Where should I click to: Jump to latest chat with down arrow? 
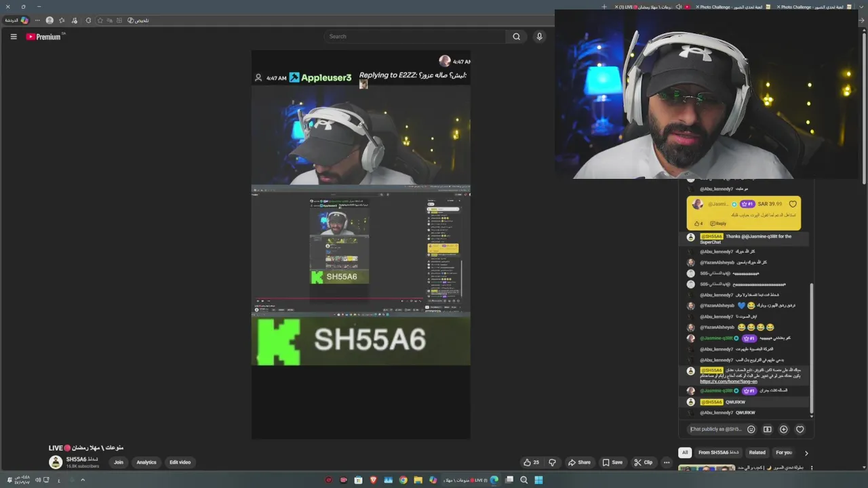[x=811, y=415]
